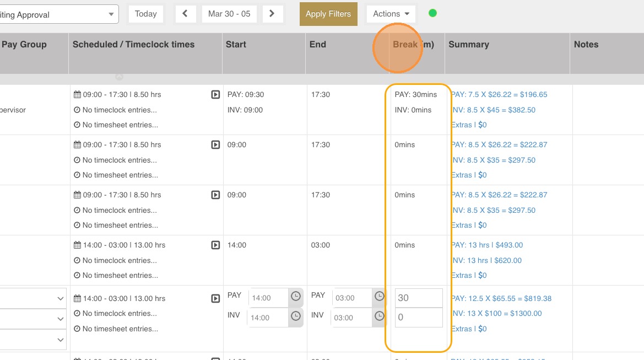This screenshot has height=360, width=644.
Task: Click the Apply Filters button
Action: (x=328, y=14)
